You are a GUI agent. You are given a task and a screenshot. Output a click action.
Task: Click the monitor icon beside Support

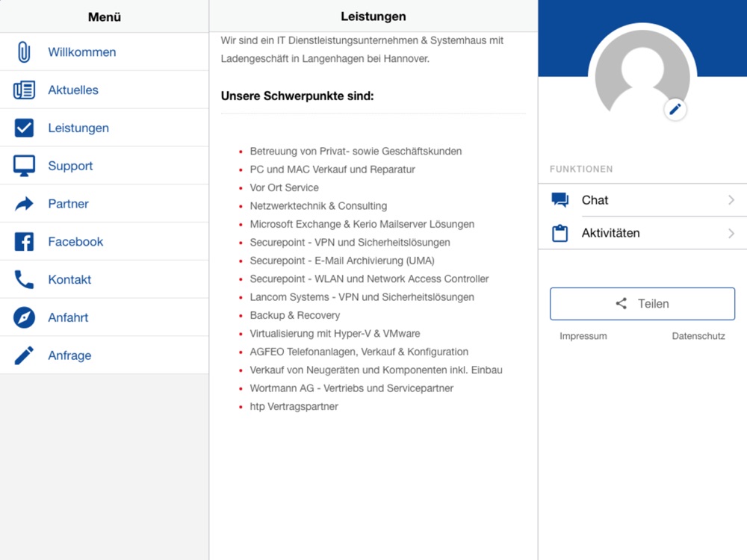click(x=24, y=166)
